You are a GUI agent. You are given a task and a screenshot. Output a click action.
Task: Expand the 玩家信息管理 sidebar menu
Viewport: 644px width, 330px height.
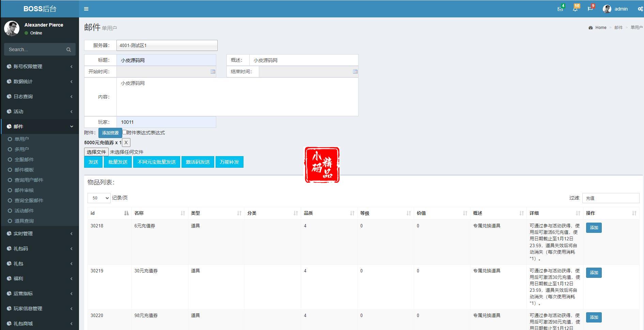pyautogui.click(x=40, y=309)
